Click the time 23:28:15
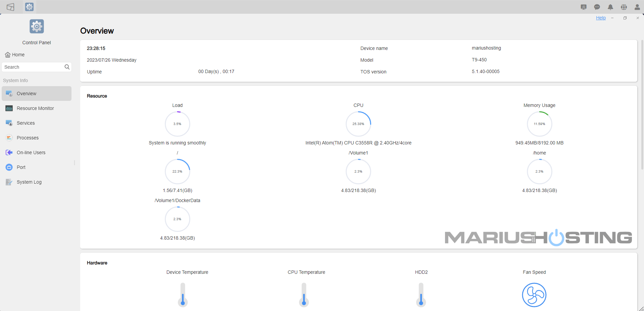This screenshot has width=644, height=311. pos(96,48)
